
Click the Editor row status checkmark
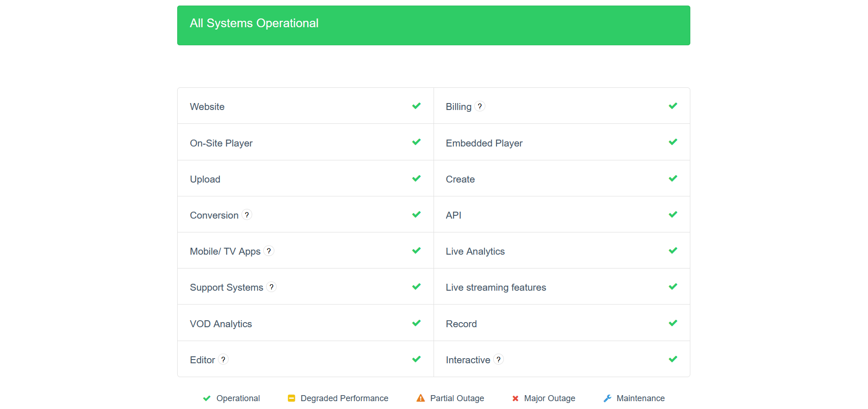point(416,359)
